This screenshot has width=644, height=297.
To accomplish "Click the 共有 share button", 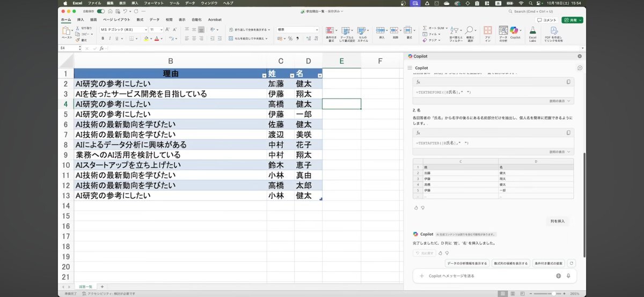I will tap(572, 20).
